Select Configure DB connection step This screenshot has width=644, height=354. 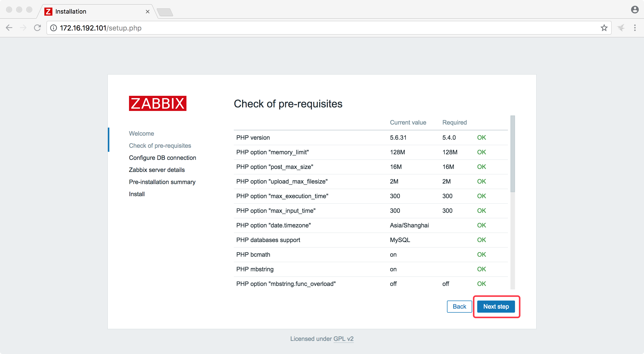[162, 158]
